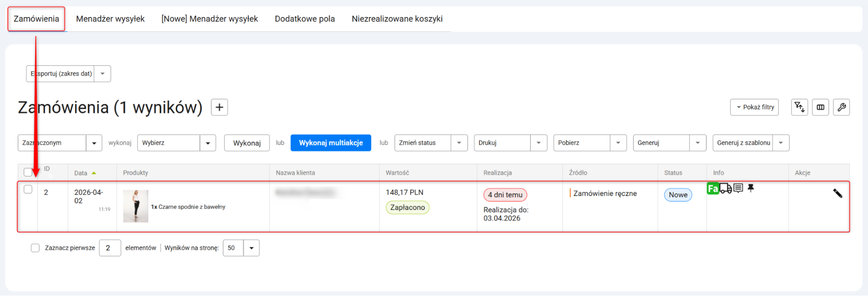
Task: Click the delivery truck icon
Action: (x=726, y=189)
